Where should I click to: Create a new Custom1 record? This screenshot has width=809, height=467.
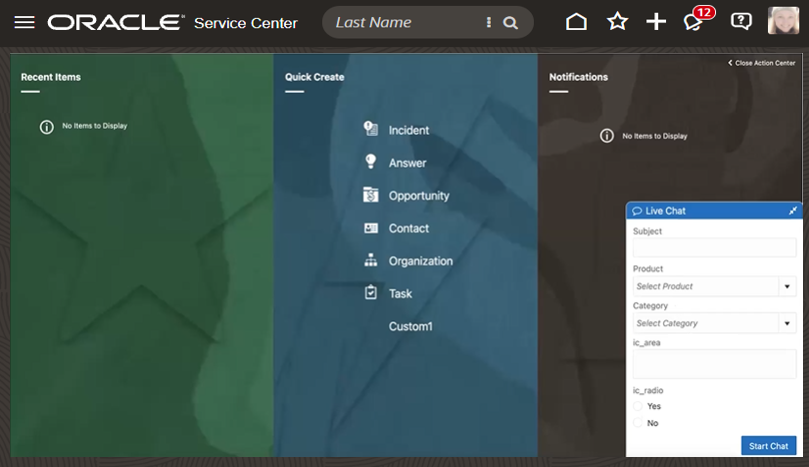[411, 326]
